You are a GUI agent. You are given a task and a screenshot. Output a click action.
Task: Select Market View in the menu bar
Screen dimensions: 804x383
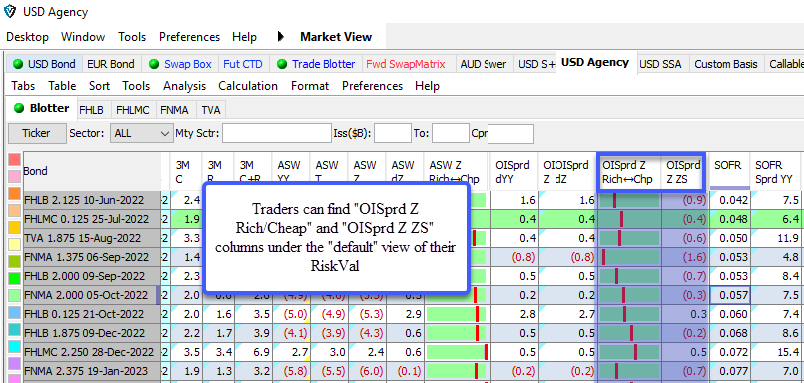336,37
